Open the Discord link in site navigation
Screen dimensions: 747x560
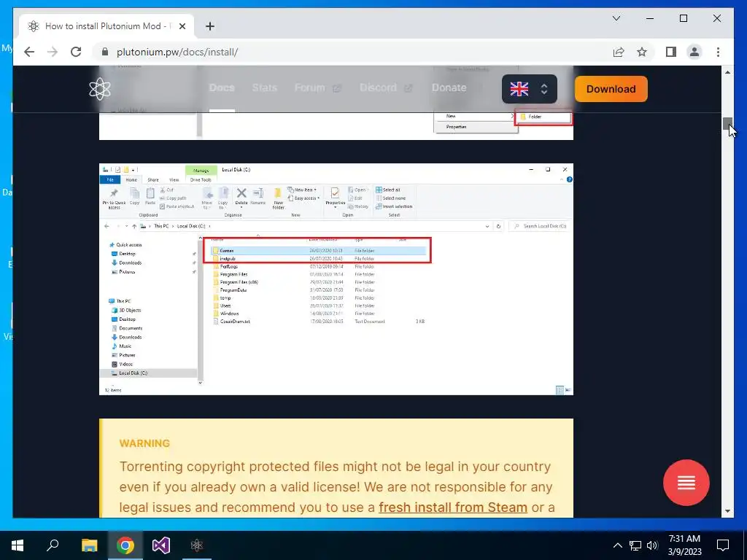click(386, 87)
